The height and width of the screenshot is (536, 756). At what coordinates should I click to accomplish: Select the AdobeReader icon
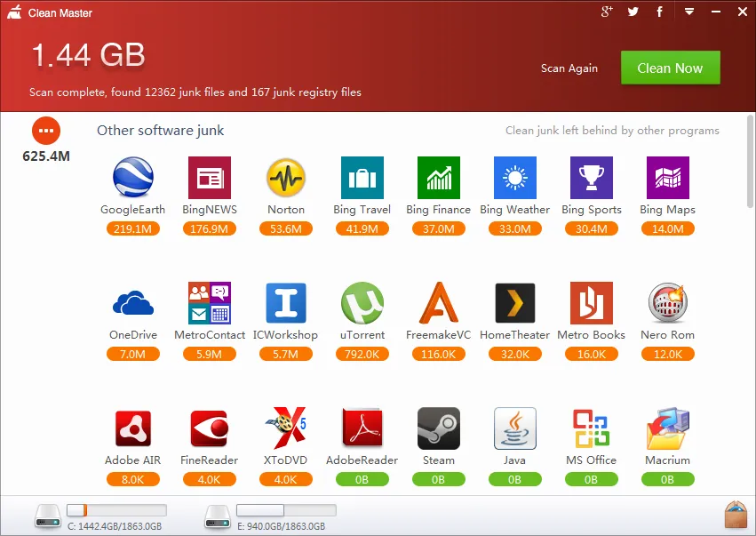click(362, 428)
